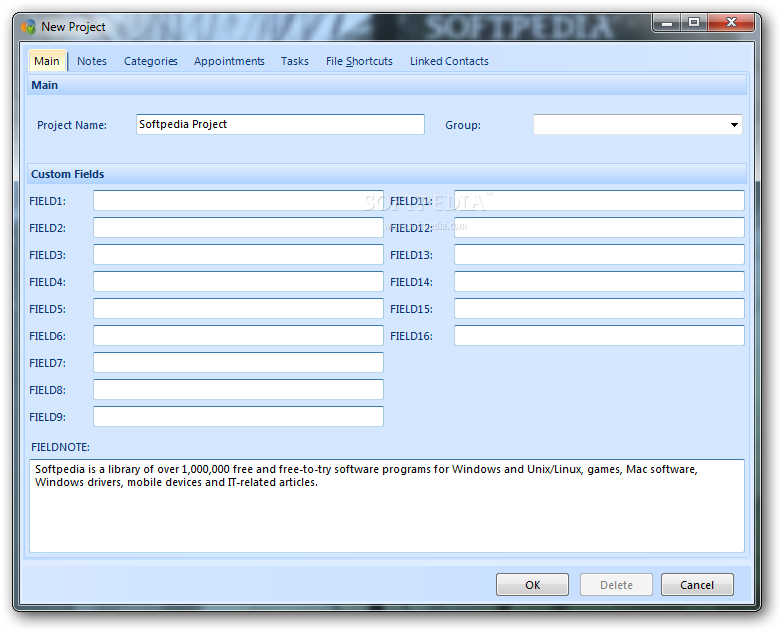Click the Project Name input field
The image size is (782, 632).
click(280, 124)
